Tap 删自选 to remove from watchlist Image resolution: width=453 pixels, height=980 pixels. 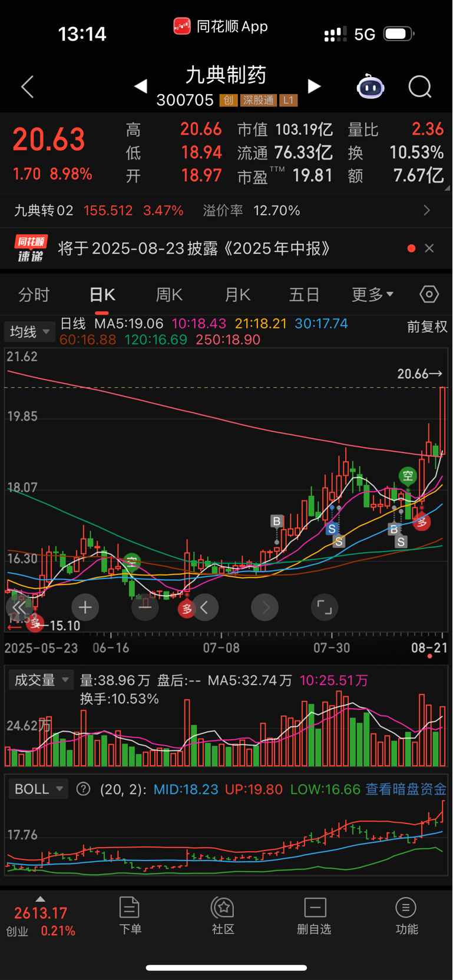tap(315, 916)
